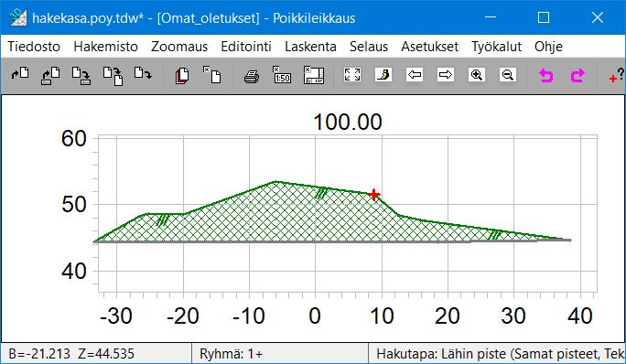Click the red cross marker on profile
The image size is (626, 364).
click(374, 195)
